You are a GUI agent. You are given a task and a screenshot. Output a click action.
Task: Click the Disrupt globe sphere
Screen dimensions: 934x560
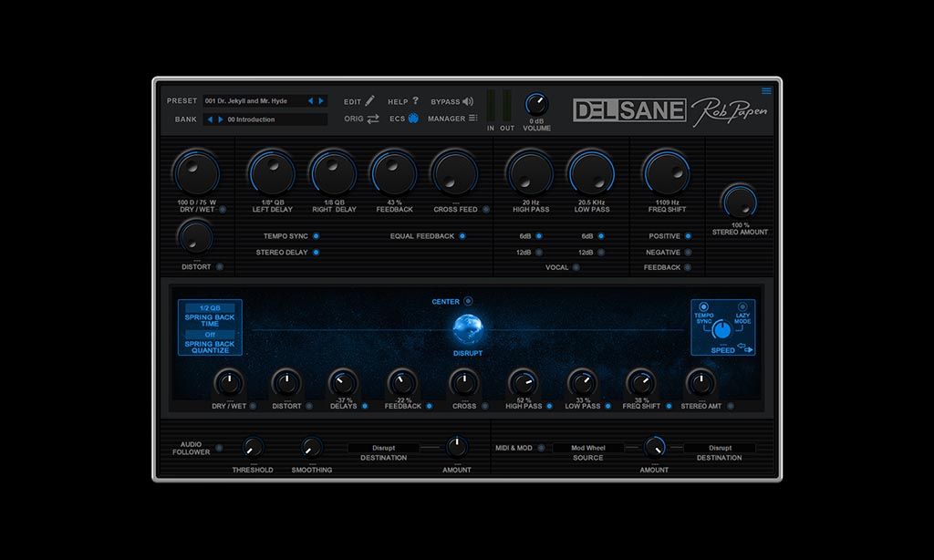coord(468,329)
